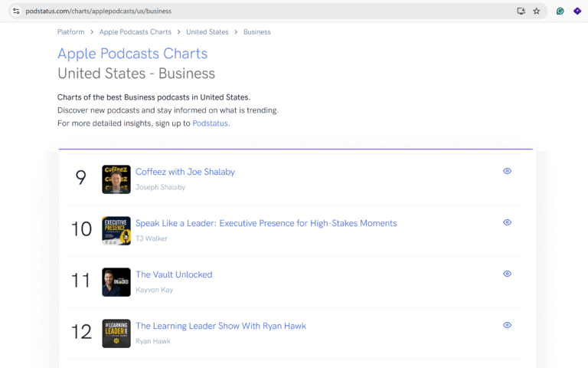The width and height of the screenshot is (588, 368).
Task: Click author name TJ Walker
Action: pos(152,238)
